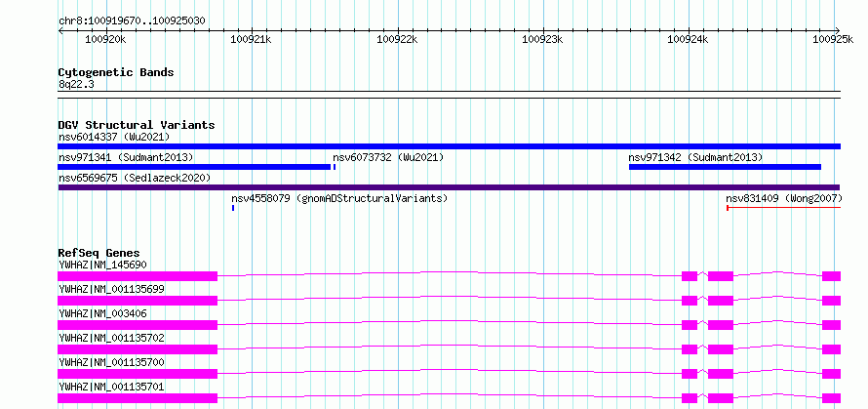Open the nsv971341 (Sudmant2013) label

coord(126,157)
